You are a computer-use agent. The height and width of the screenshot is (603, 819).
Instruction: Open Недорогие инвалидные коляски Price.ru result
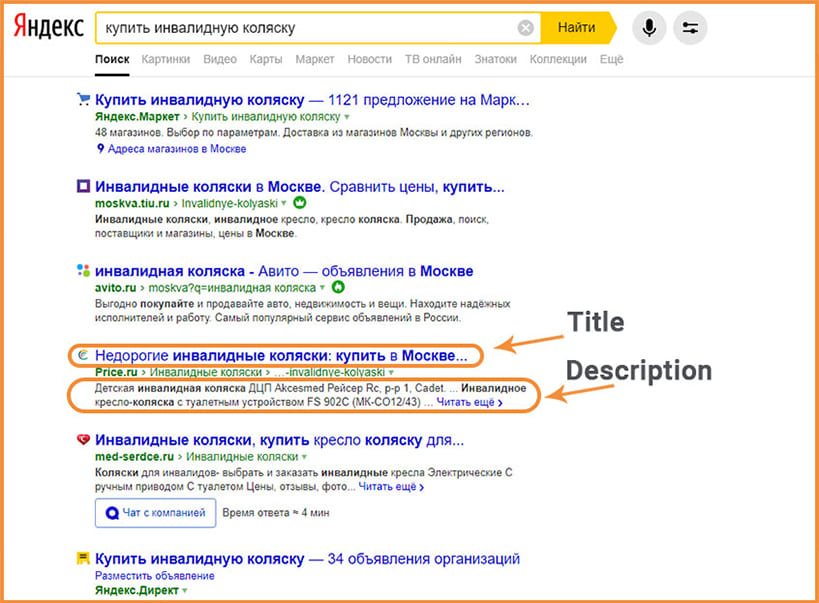(x=281, y=356)
